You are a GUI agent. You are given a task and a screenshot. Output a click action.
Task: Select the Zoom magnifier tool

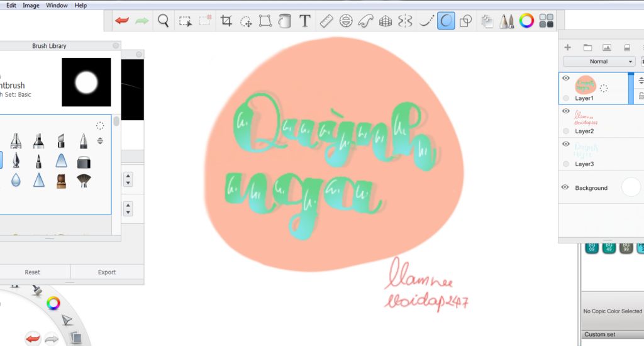(x=164, y=21)
